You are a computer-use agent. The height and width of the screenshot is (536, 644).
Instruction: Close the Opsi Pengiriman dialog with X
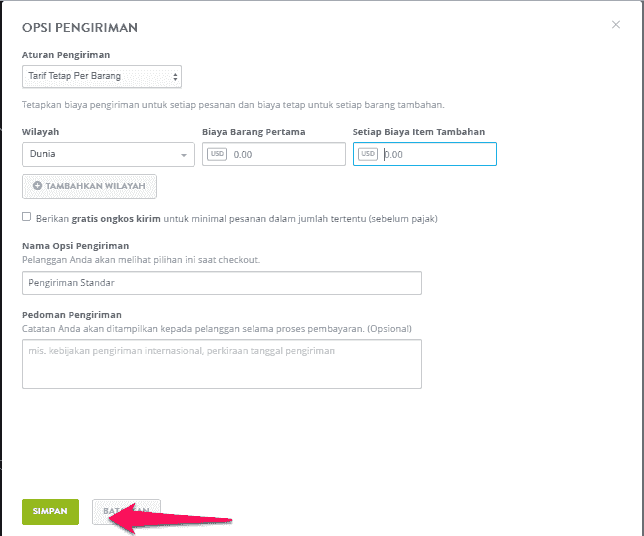[616, 25]
